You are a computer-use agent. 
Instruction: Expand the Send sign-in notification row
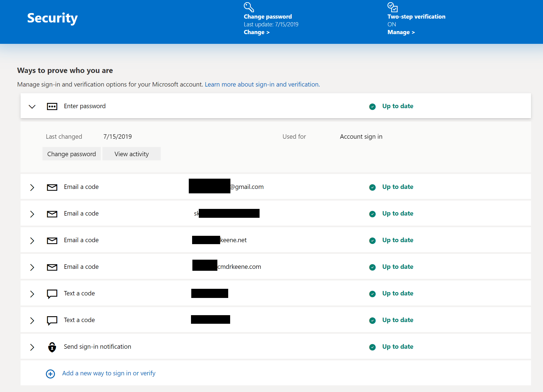[x=32, y=347]
